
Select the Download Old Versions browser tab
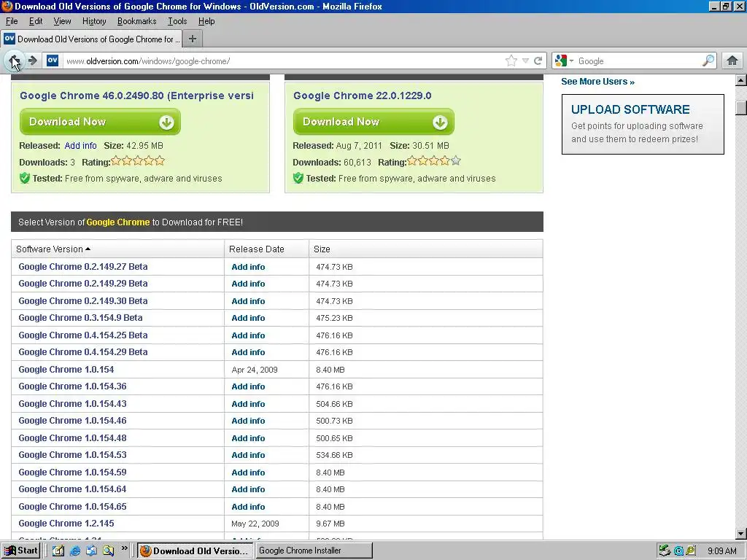pyautogui.click(x=91, y=39)
